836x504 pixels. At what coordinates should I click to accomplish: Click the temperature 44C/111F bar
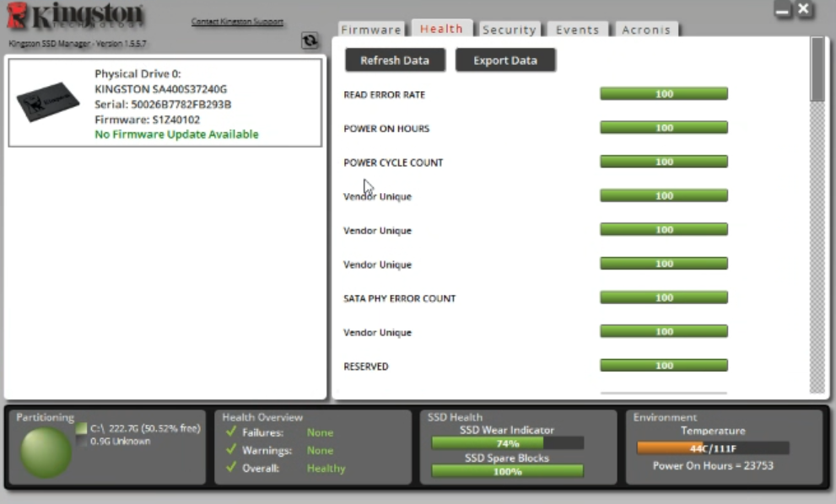(713, 448)
